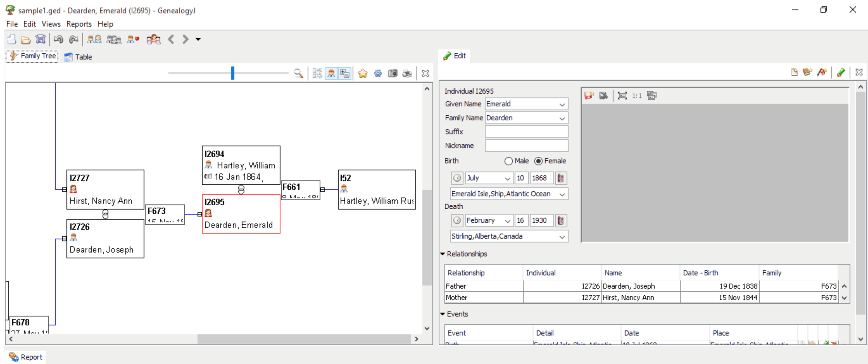Image resolution: width=868 pixels, height=364 pixels.
Task: Open the Reports menu
Action: (79, 24)
